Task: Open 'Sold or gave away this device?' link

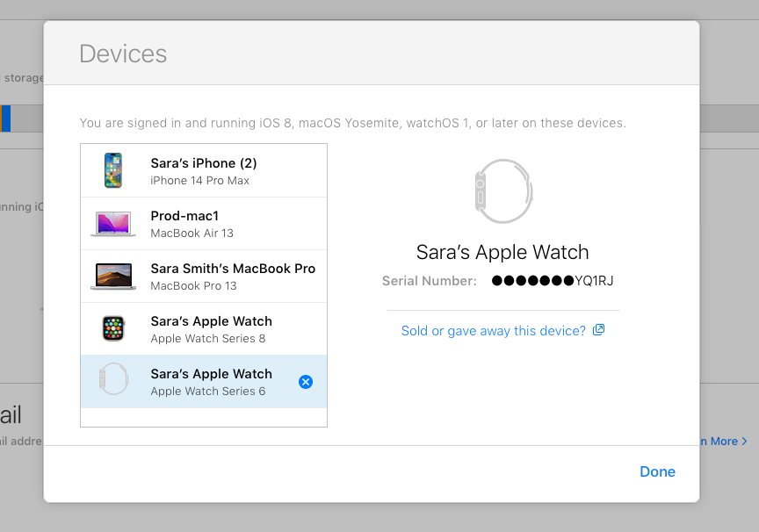Action: point(493,331)
